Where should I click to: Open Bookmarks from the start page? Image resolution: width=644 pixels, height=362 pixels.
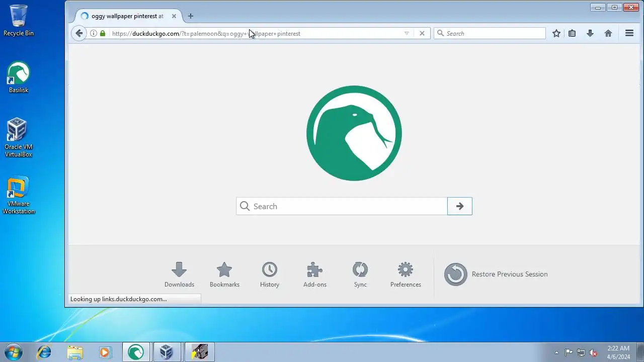224,275
